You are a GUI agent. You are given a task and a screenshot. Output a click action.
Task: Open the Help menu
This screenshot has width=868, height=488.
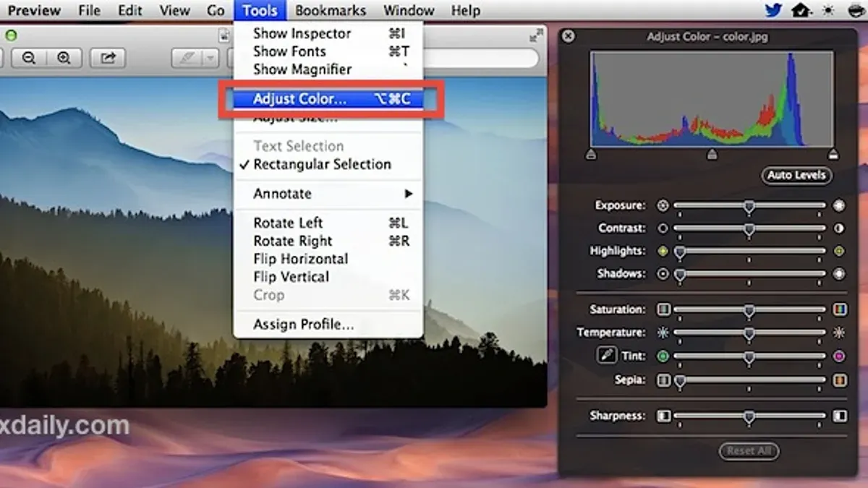pyautogui.click(x=465, y=10)
